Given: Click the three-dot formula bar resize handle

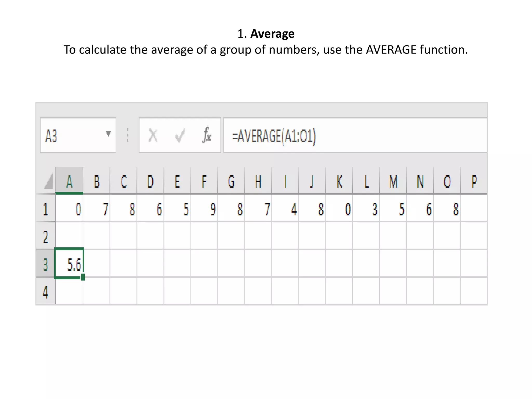Looking at the screenshot, I should coord(127,135).
